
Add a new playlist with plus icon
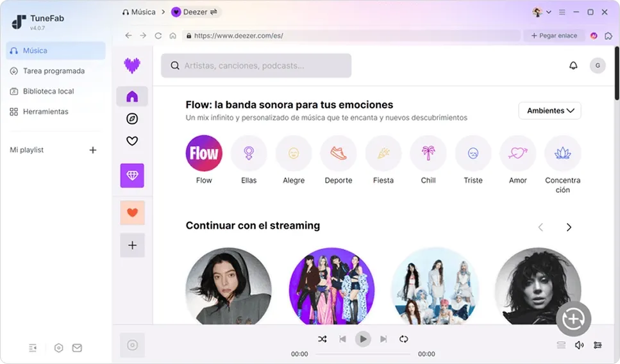point(92,150)
